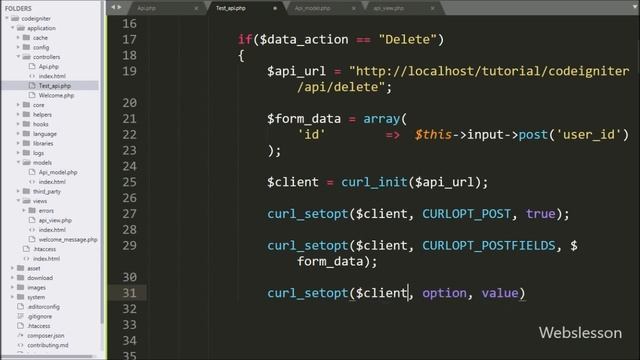The height and width of the screenshot is (360, 640).
Task: Open index.html under controllers
Action: 52,76
